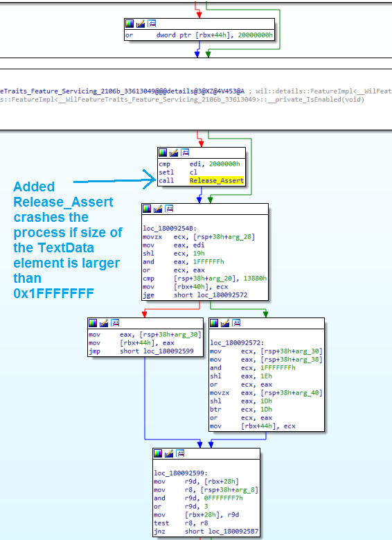This screenshot has height=540, width=392.
Task: Set node color on loc_18009254B node
Action: 147,209
